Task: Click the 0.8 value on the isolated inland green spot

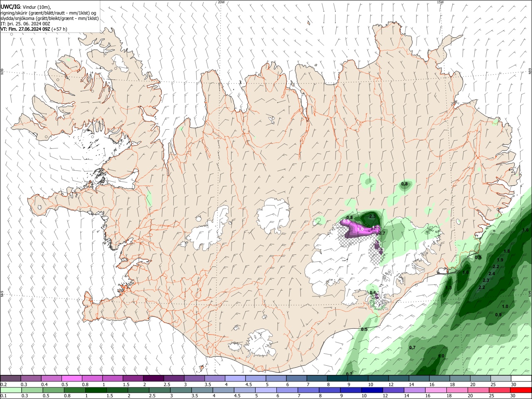Action: point(404,184)
